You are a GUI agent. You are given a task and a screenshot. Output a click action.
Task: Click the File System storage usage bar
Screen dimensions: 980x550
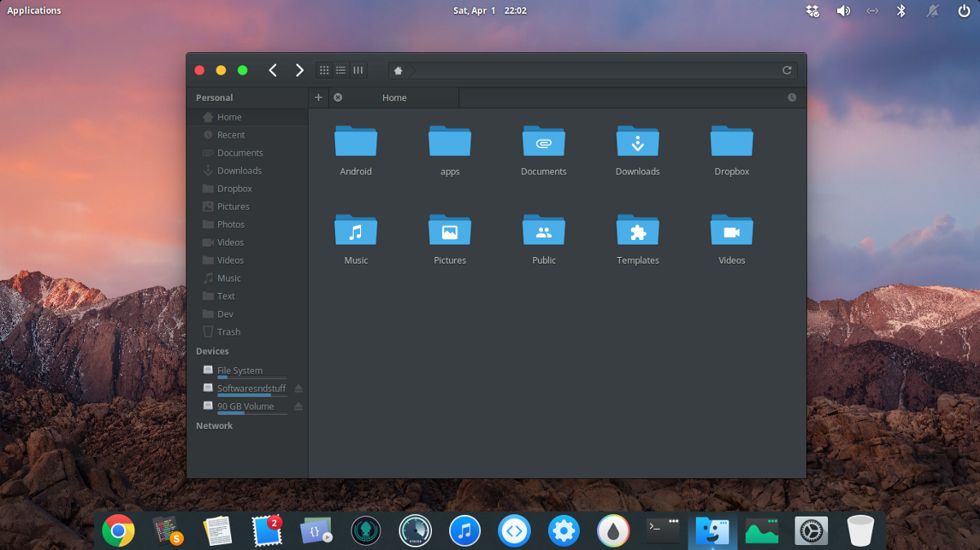pyautogui.click(x=252, y=378)
